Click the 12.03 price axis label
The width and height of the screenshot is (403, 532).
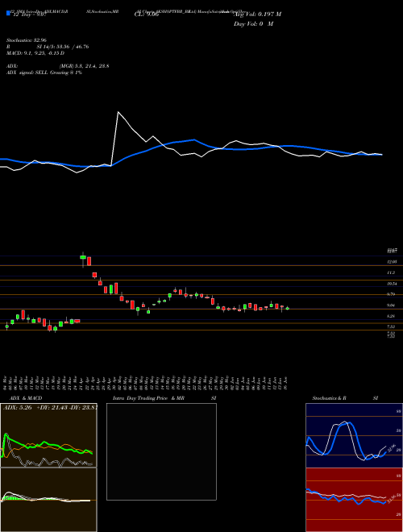(x=392, y=262)
